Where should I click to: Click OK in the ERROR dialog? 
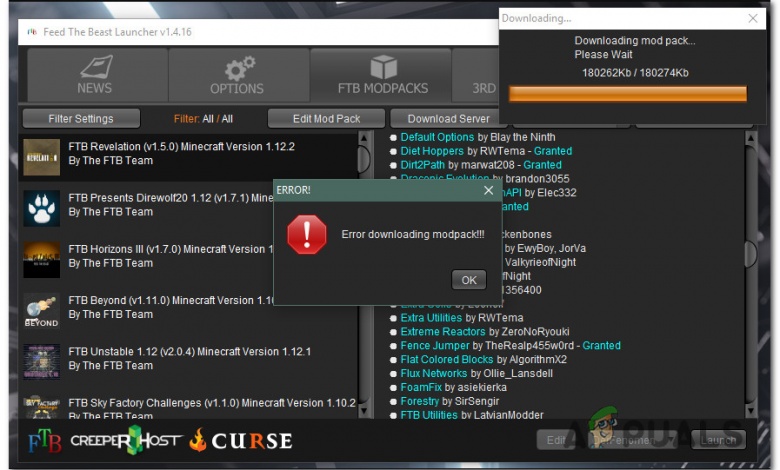[x=469, y=280]
